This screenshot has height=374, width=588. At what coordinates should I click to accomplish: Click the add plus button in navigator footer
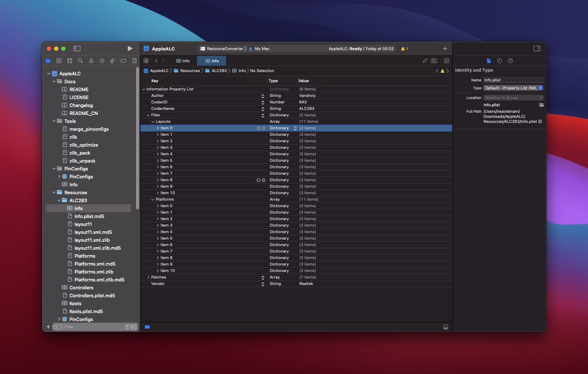coord(48,327)
